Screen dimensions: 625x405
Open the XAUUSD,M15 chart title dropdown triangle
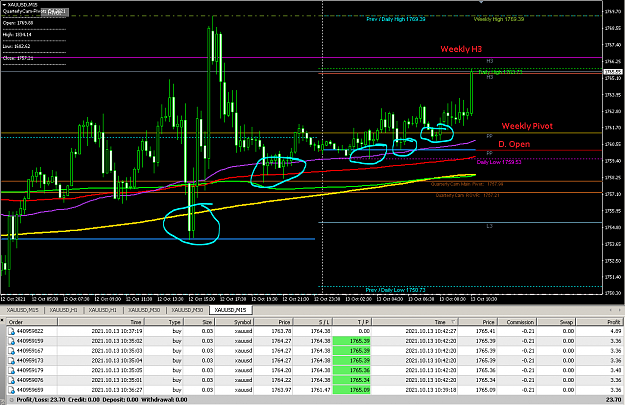pyautogui.click(x=4, y=5)
